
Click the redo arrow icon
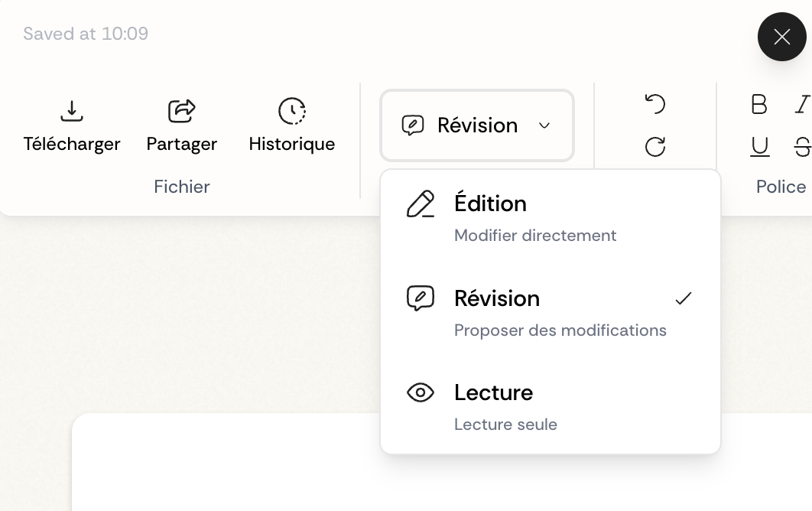pos(655,147)
